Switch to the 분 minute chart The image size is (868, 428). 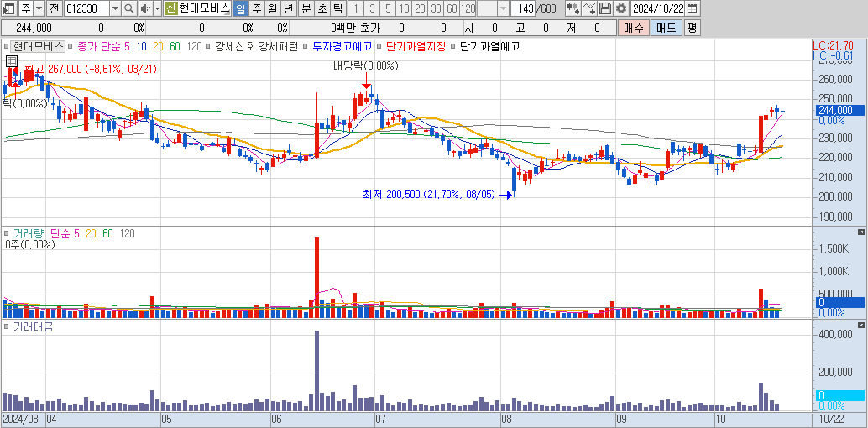306,8
